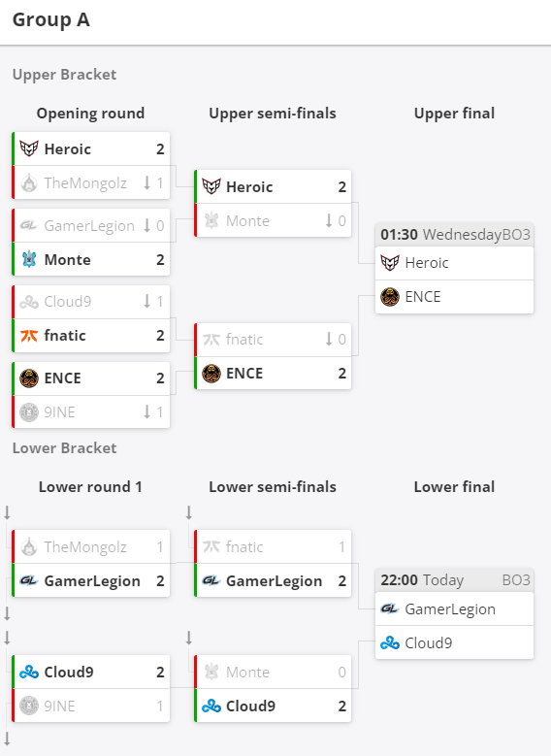Open the 22:00 Today BO3 Lower final match
Viewport: 551px width, 756px height.
pos(455,613)
